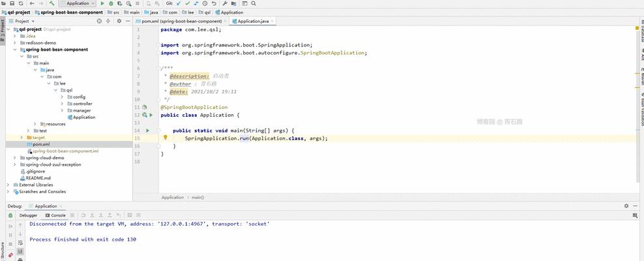Hide the Project panel with minus icon

(128, 21)
